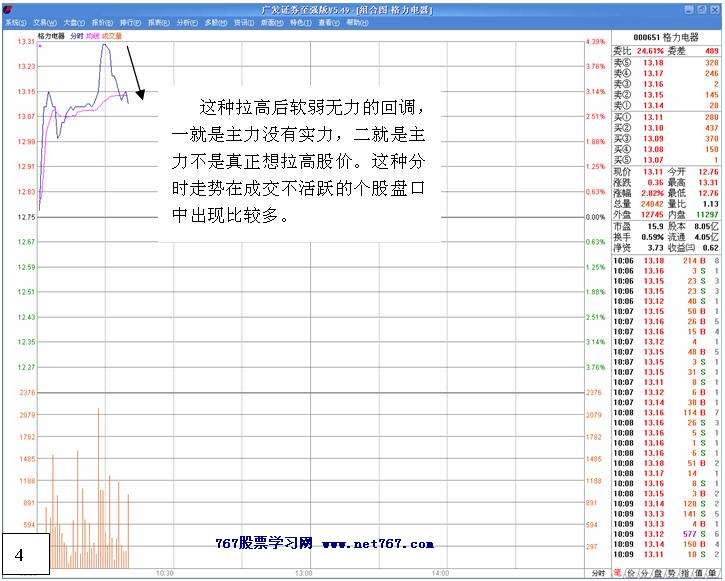Click the application logo in title bar

pyautogui.click(x=8, y=10)
